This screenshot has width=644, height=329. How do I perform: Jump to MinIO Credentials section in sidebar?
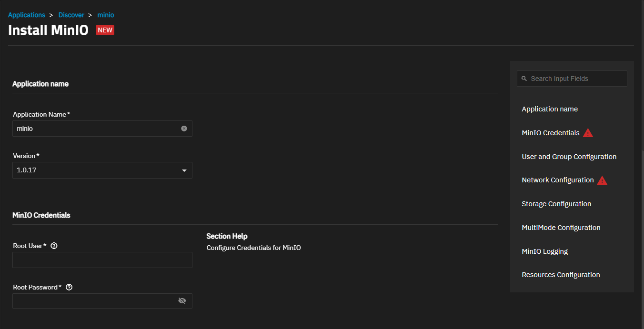pyautogui.click(x=551, y=133)
